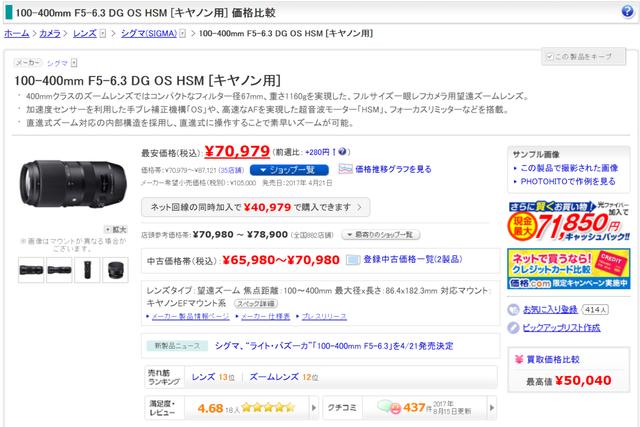Click the lowest price ¥70,979
This screenshot has width=640, height=427.
237,151
